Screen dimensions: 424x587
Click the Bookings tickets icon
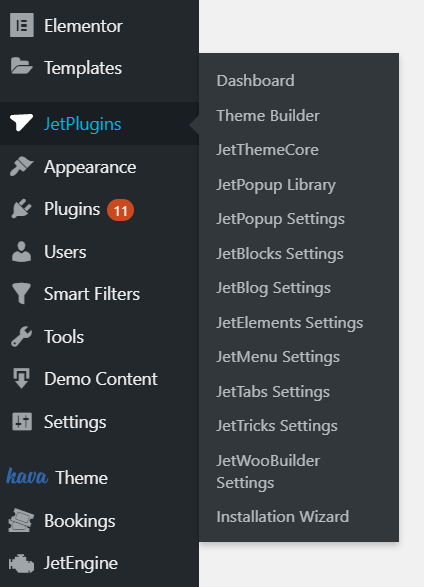click(x=21, y=520)
